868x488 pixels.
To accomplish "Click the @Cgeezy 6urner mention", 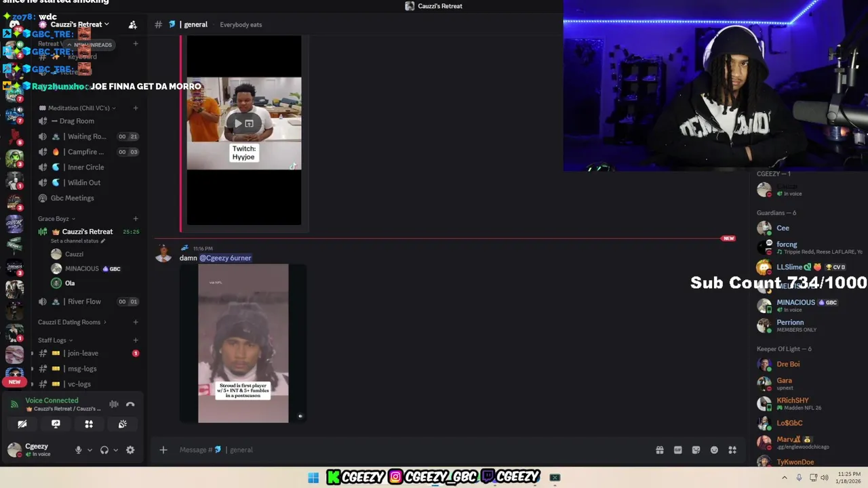I will click(x=225, y=258).
